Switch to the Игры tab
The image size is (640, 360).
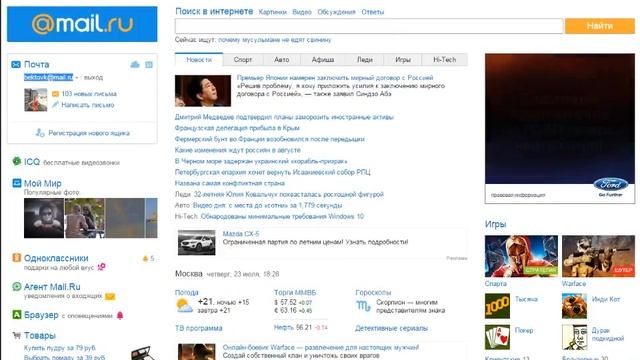403,60
